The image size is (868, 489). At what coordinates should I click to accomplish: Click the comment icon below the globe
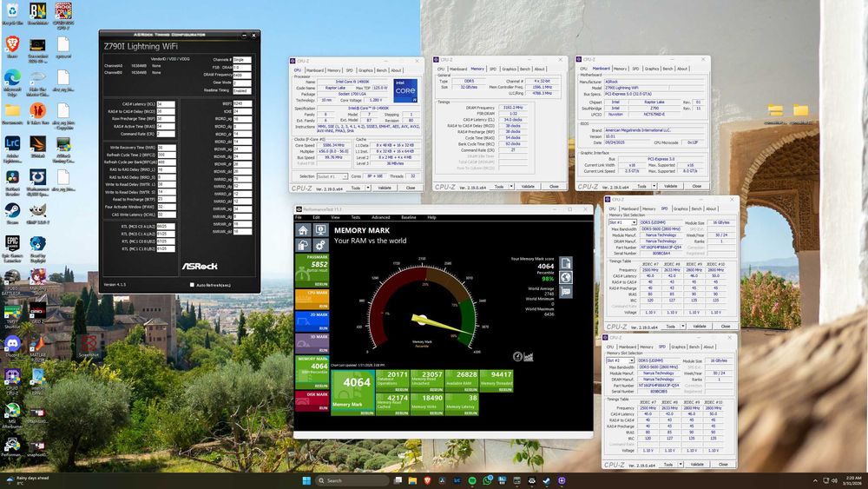(565, 292)
